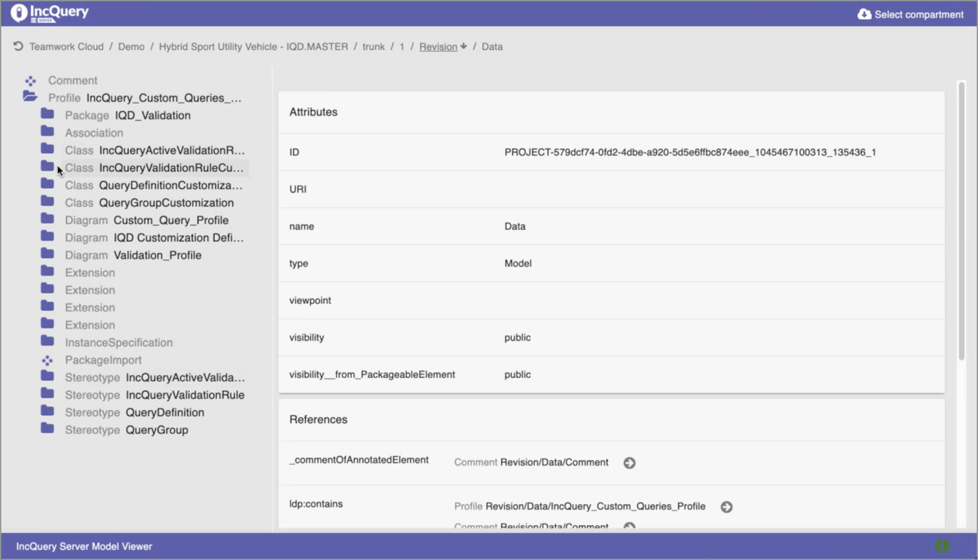978x560 pixels.
Task: Navigate to Hybrid Sport Utility Vehicle - IQD.MASTER breadcrumb
Action: pos(253,47)
